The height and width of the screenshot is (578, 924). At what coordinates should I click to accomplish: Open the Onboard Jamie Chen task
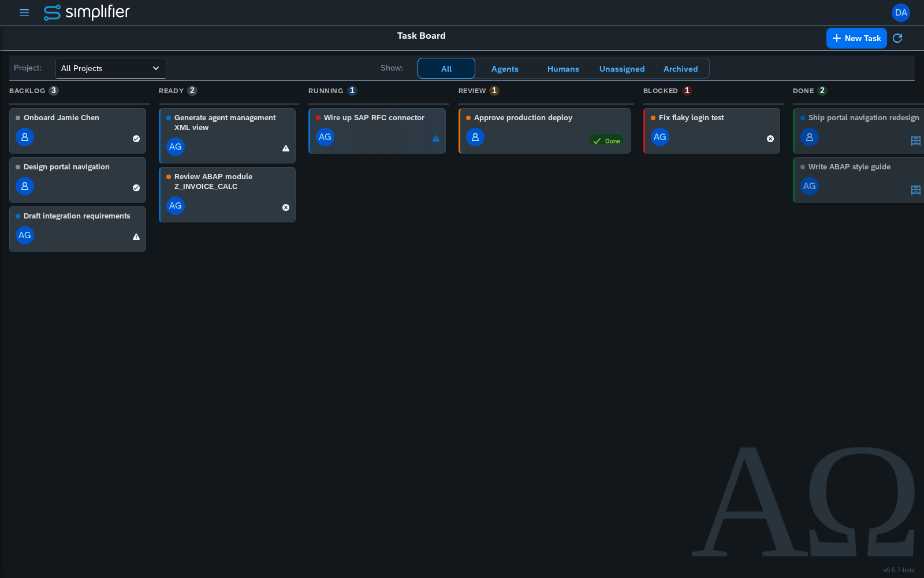[x=77, y=131]
